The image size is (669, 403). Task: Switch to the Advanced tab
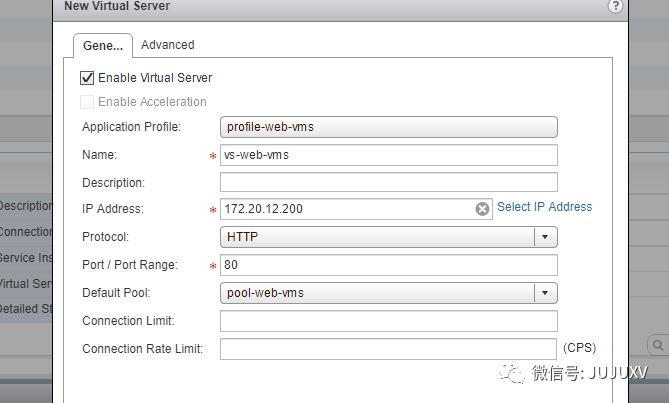point(168,45)
